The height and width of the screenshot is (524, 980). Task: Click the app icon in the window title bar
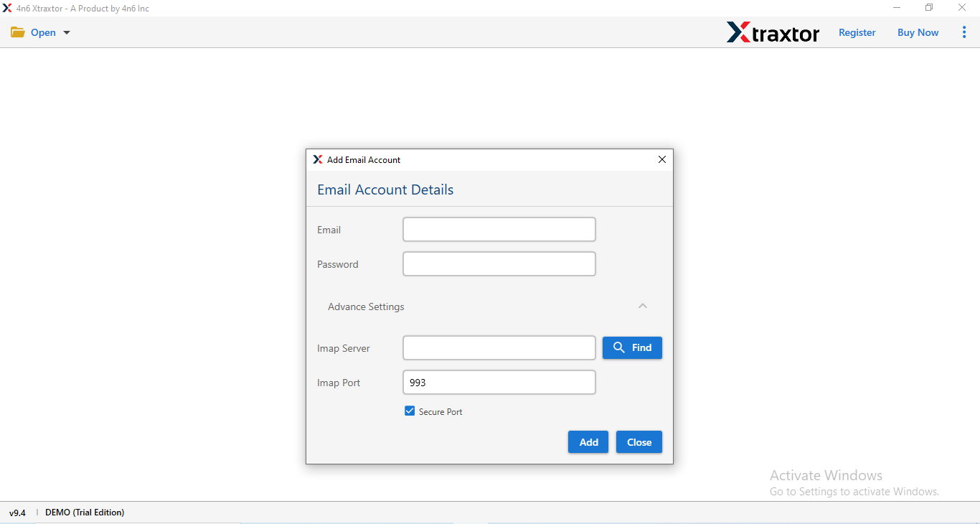pos(8,8)
